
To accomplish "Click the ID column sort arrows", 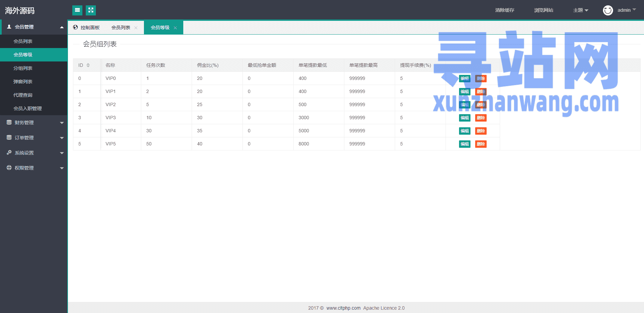I will click(88, 65).
